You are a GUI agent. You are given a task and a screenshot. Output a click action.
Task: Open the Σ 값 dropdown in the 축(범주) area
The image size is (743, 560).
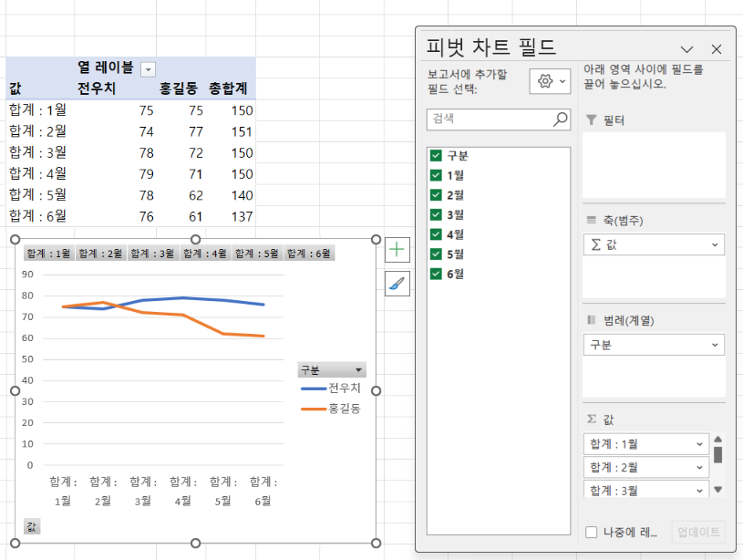coord(716,244)
